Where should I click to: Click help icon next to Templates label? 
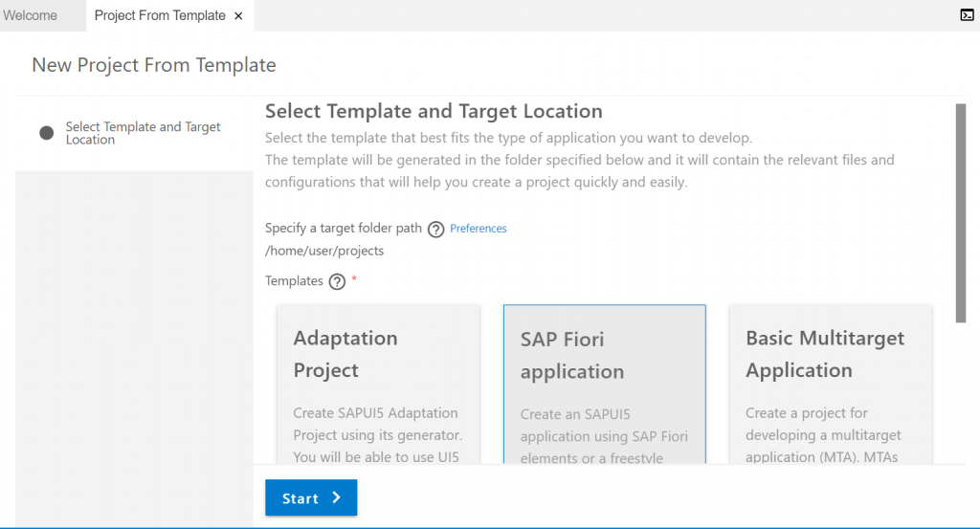[x=337, y=281]
